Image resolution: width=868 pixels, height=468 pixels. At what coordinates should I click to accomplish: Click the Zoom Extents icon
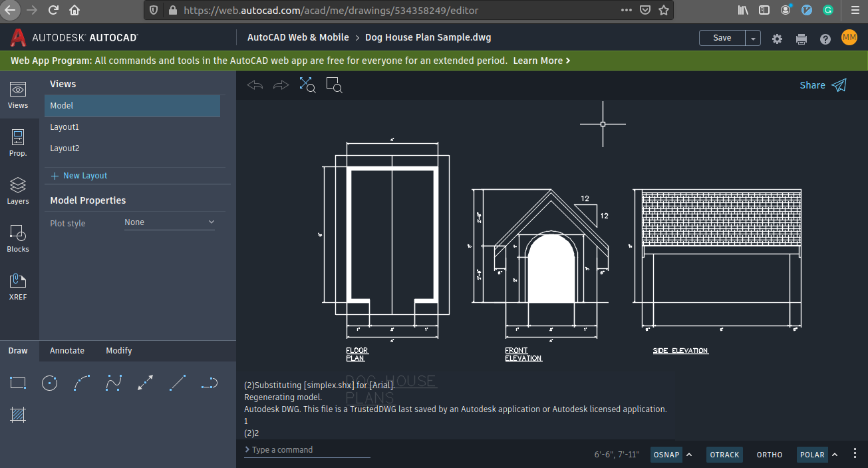pyautogui.click(x=307, y=85)
